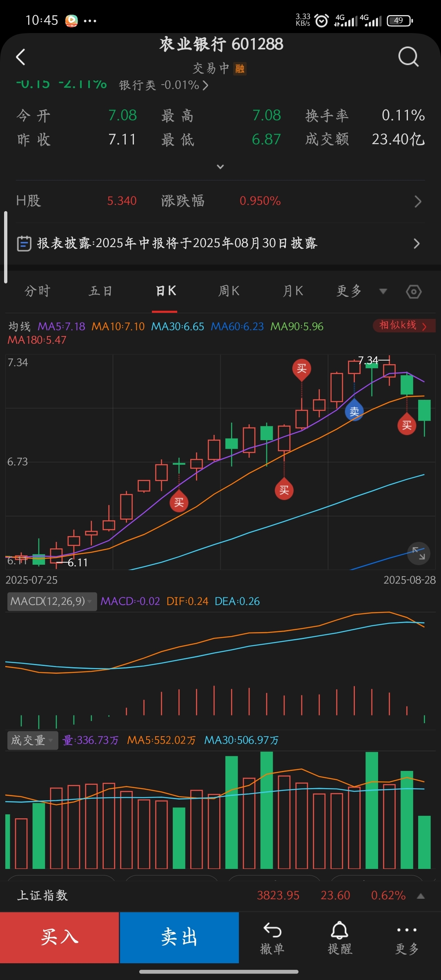Open MACD(12,26,9) indicator dropdown
This screenshot has height=980, width=441.
[52, 601]
